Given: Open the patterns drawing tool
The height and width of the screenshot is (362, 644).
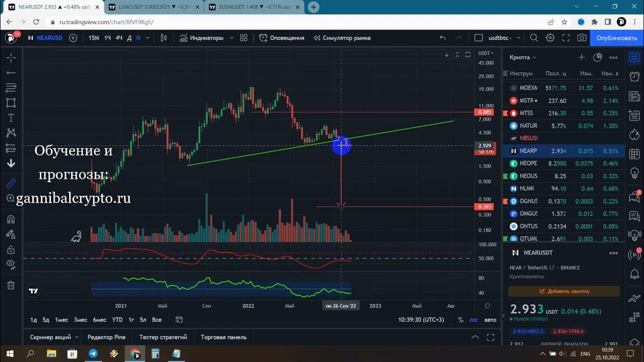Looking at the screenshot, I should [x=11, y=133].
